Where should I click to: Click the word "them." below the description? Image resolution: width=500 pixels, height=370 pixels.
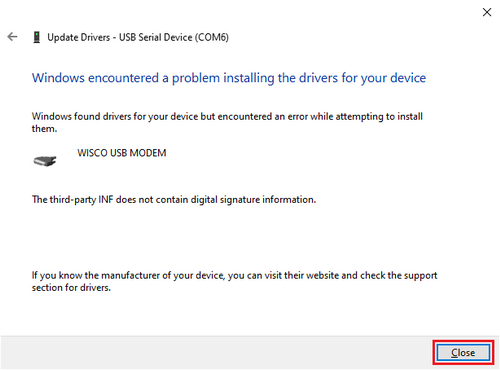coord(44,129)
